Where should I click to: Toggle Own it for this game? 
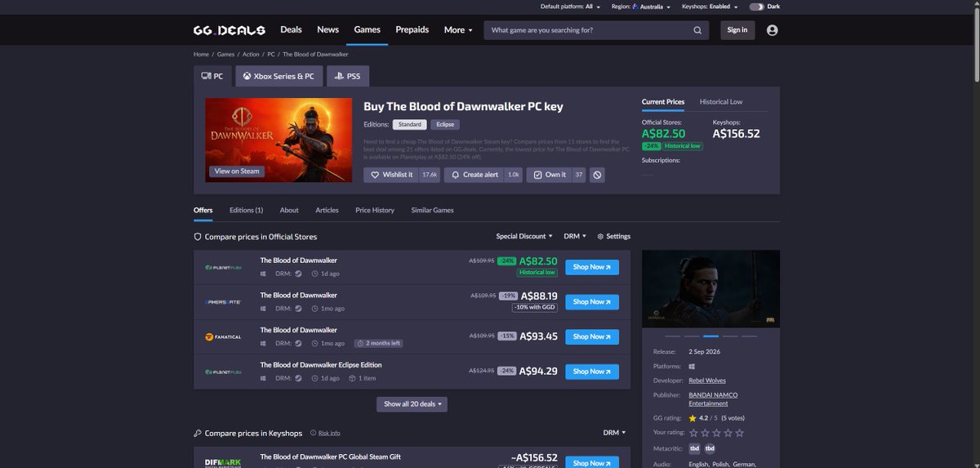tap(549, 175)
